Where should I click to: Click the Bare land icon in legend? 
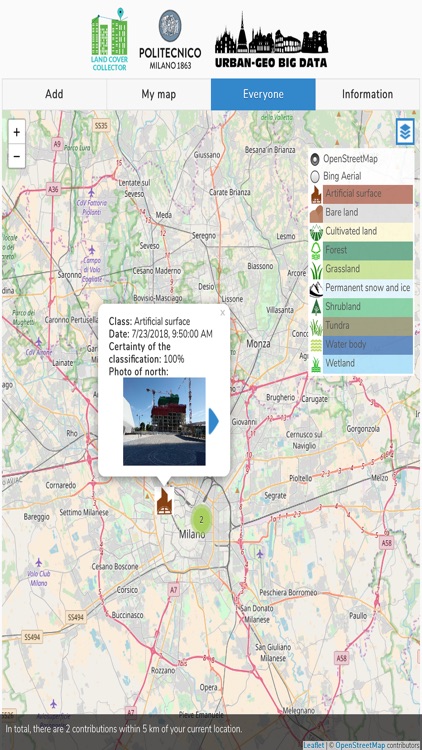tap(316, 213)
